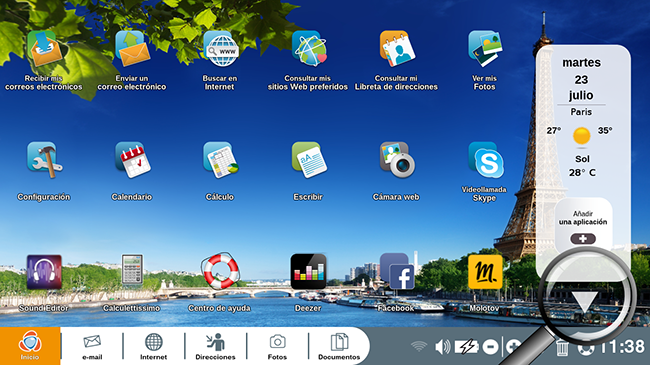Launch the Calendario app
This screenshot has height=365, width=650.
[132, 160]
